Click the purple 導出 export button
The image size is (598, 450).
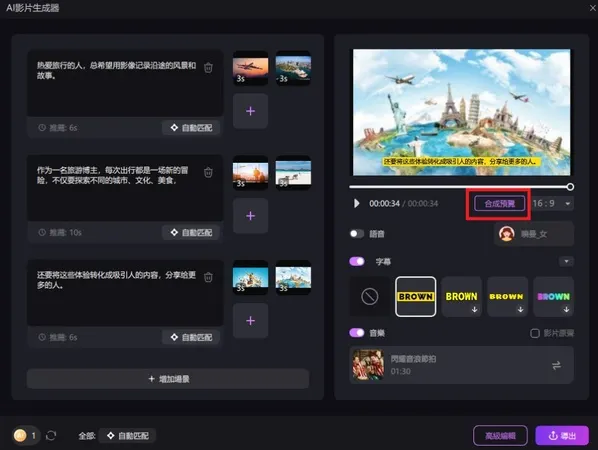[x=562, y=436]
